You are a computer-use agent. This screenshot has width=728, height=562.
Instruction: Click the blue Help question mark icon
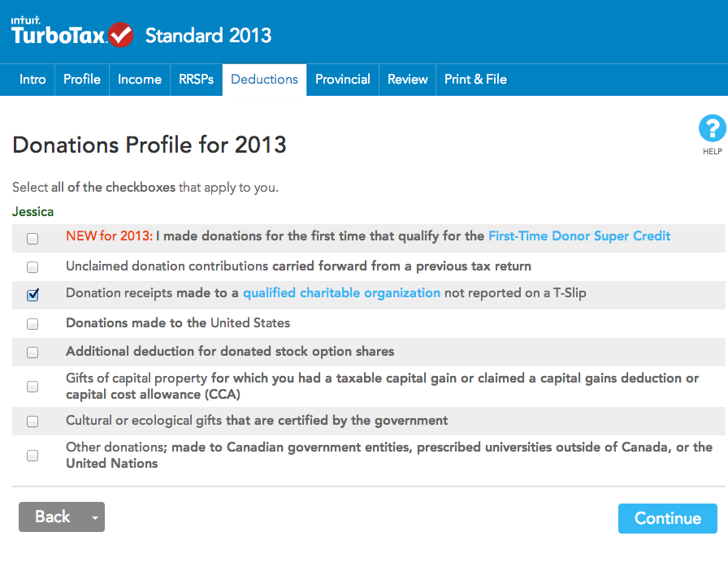[x=712, y=130]
